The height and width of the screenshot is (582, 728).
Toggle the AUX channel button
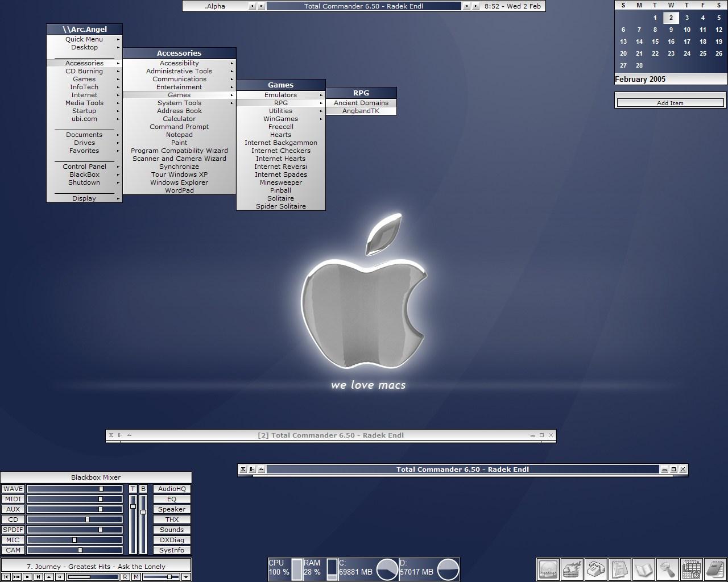pyautogui.click(x=13, y=509)
